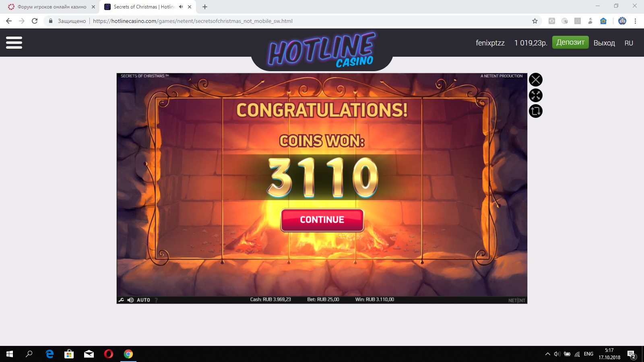Image resolution: width=644 pixels, height=362 pixels.
Task: Click the green Депозит button
Action: point(570,42)
